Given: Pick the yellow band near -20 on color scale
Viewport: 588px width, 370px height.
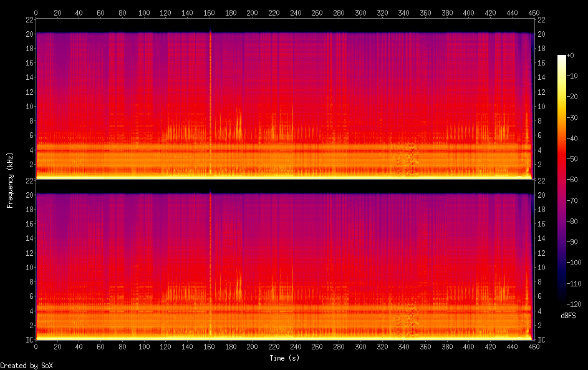Looking at the screenshot, I should pos(562,97).
